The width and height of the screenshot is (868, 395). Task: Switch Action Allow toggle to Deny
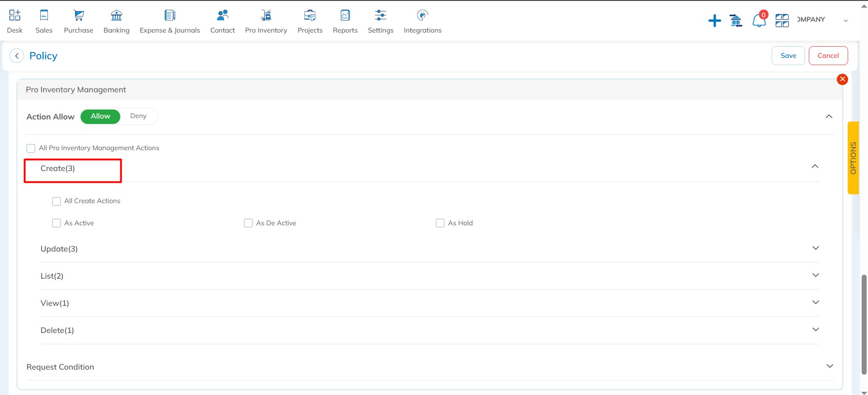[138, 116]
